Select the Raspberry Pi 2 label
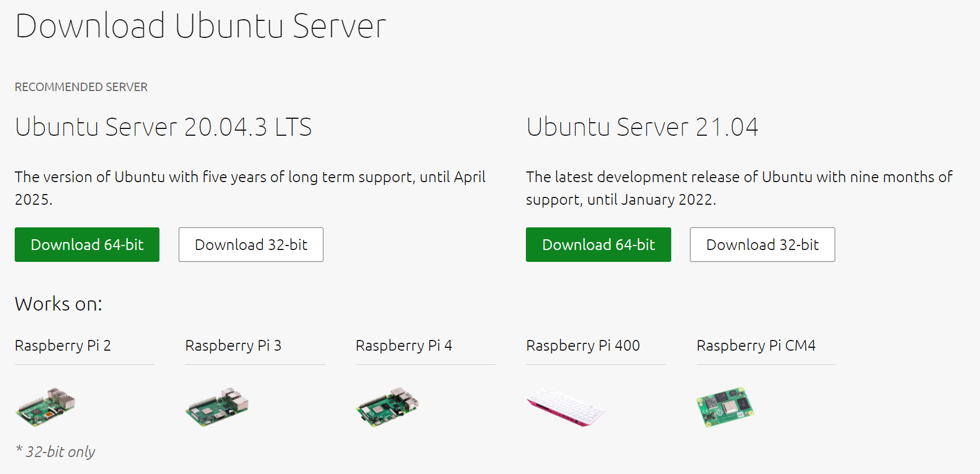The image size is (980, 474). (63, 346)
